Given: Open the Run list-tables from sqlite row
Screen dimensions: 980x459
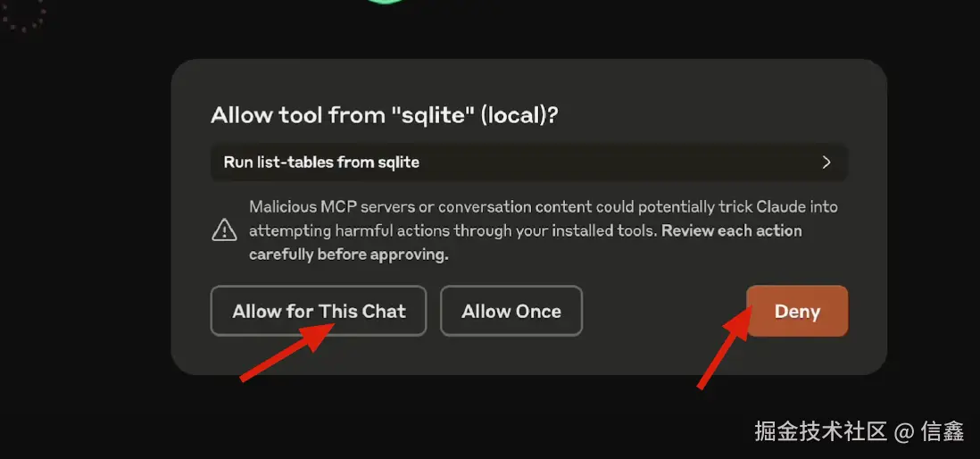Looking at the screenshot, I should point(528,163).
